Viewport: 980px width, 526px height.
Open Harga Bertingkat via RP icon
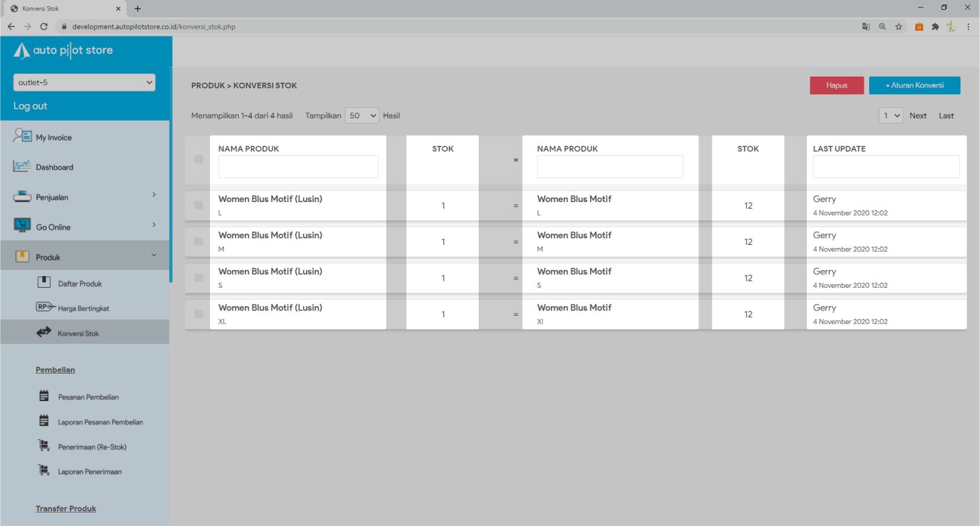(x=45, y=307)
